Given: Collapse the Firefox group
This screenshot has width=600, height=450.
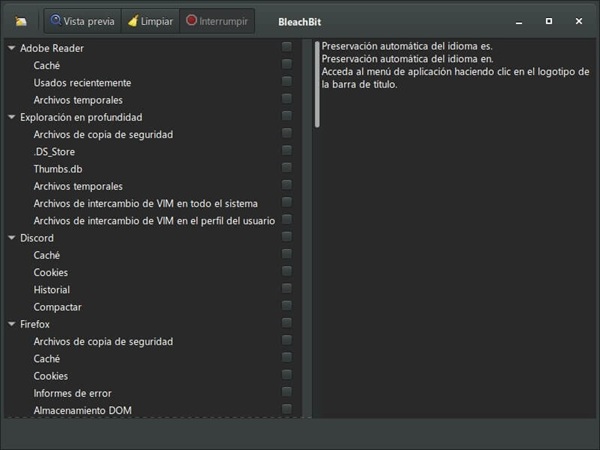Looking at the screenshot, I should pos(12,324).
